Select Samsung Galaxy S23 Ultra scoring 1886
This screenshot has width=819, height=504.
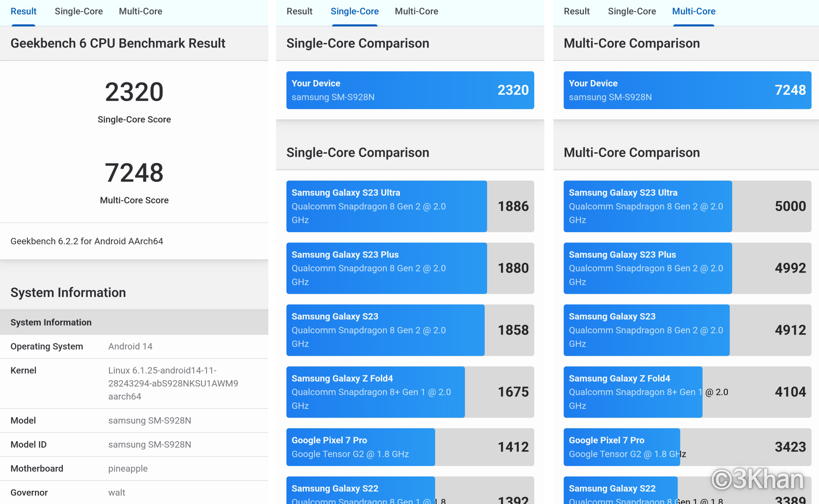point(410,206)
